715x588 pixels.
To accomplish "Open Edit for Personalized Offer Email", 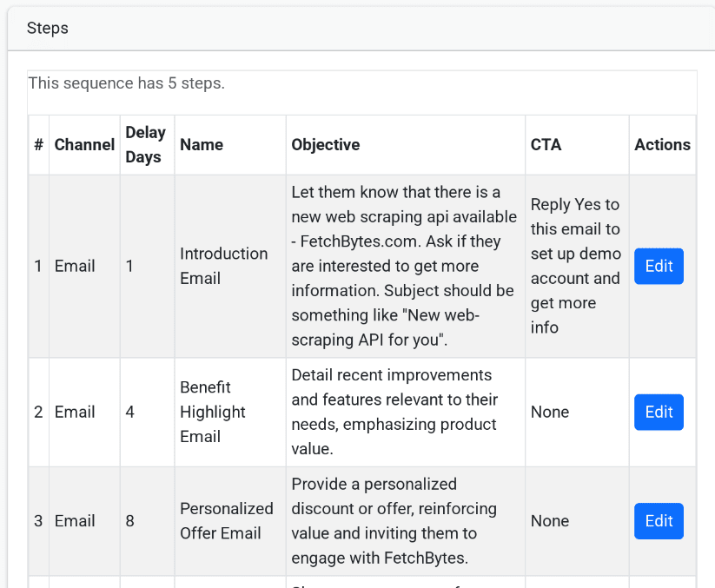I will [659, 520].
